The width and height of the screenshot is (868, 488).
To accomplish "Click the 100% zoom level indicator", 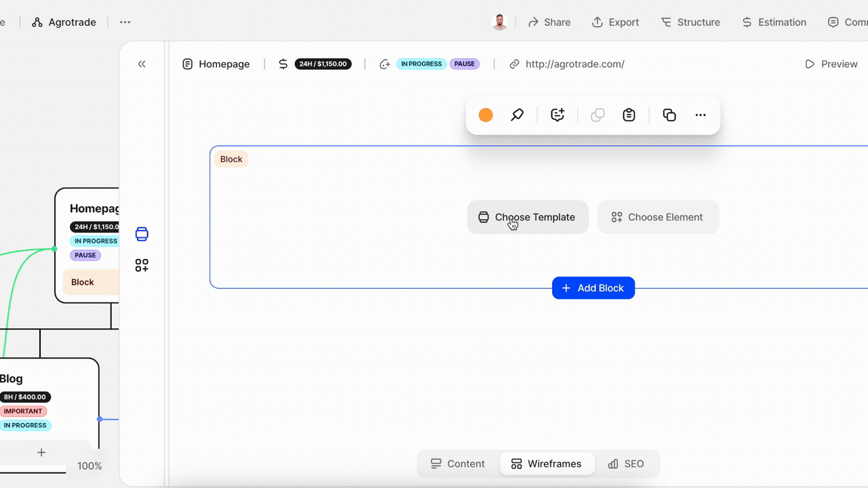I will coord(90,466).
